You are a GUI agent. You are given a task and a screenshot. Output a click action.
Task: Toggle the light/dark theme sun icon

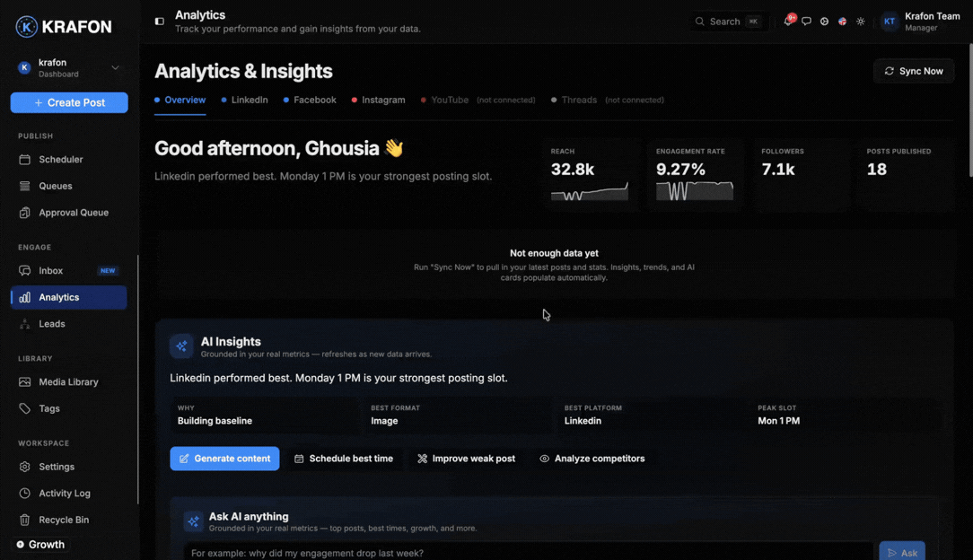tap(861, 21)
